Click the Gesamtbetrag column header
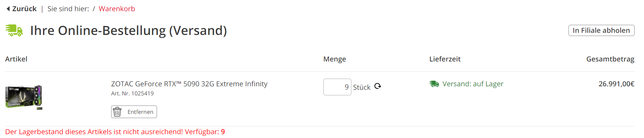Screen dimensions: 644x138 click(610, 59)
